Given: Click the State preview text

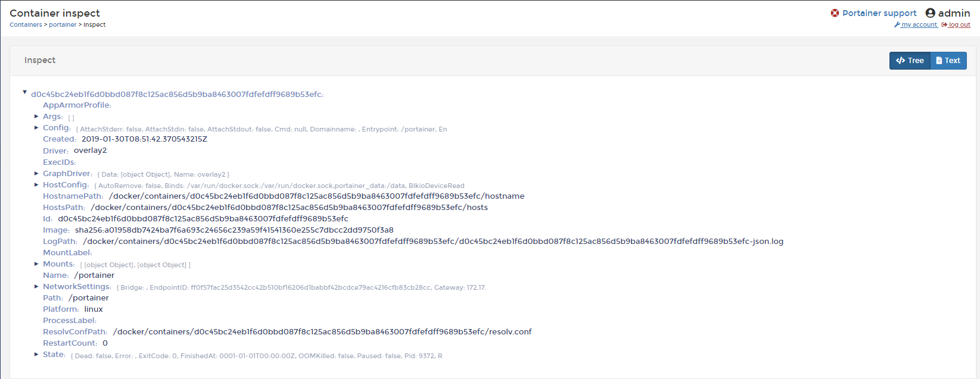Looking at the screenshot, I should (x=257, y=356).
